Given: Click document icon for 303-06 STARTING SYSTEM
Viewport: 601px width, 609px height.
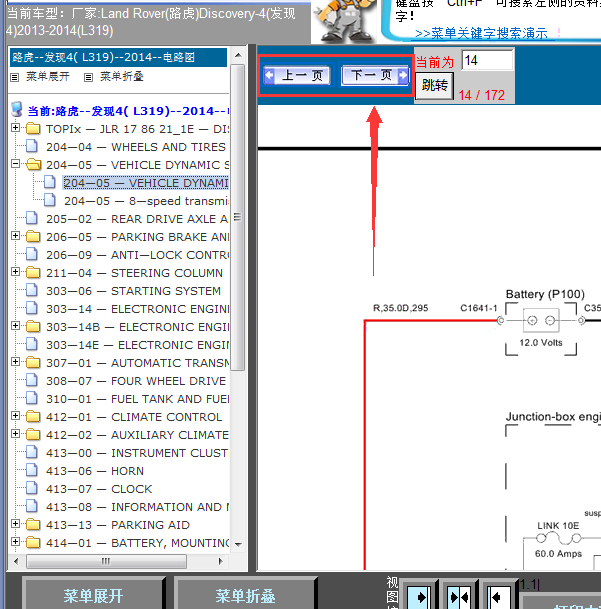Looking at the screenshot, I should tap(32, 291).
